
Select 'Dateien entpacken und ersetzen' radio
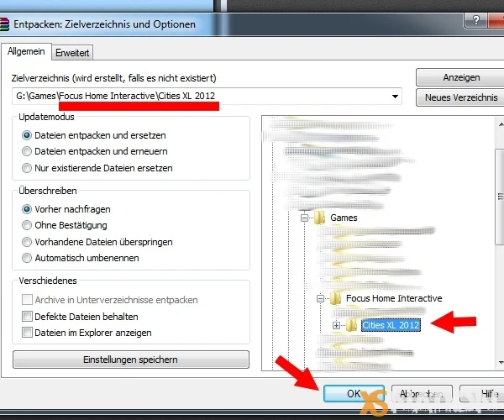(x=27, y=135)
